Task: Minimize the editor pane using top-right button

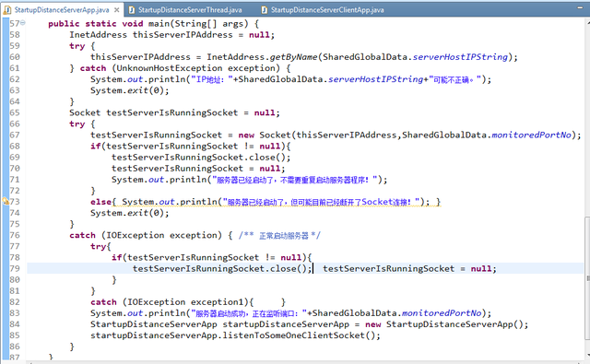Action: point(580,7)
